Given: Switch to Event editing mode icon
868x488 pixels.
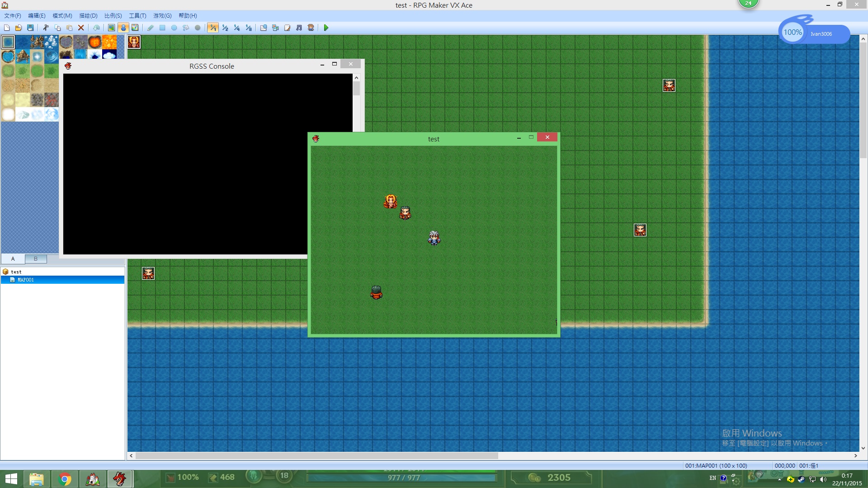Looking at the screenshot, I should (x=123, y=28).
